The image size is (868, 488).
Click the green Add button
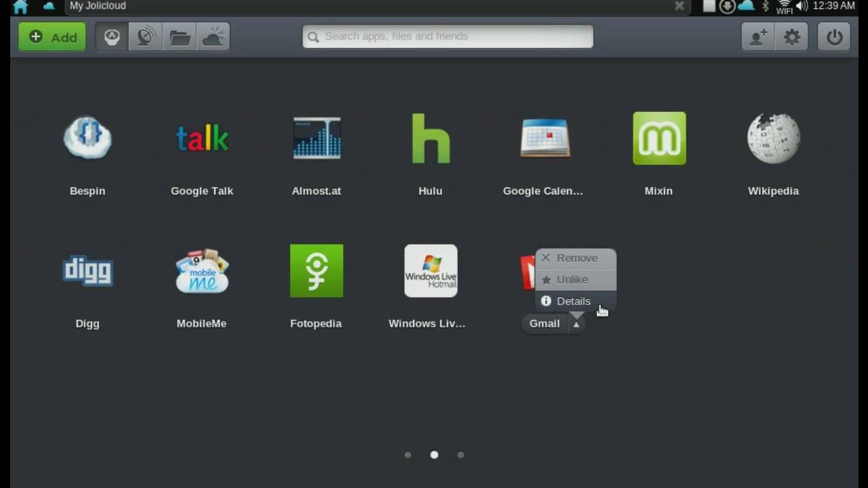[52, 37]
